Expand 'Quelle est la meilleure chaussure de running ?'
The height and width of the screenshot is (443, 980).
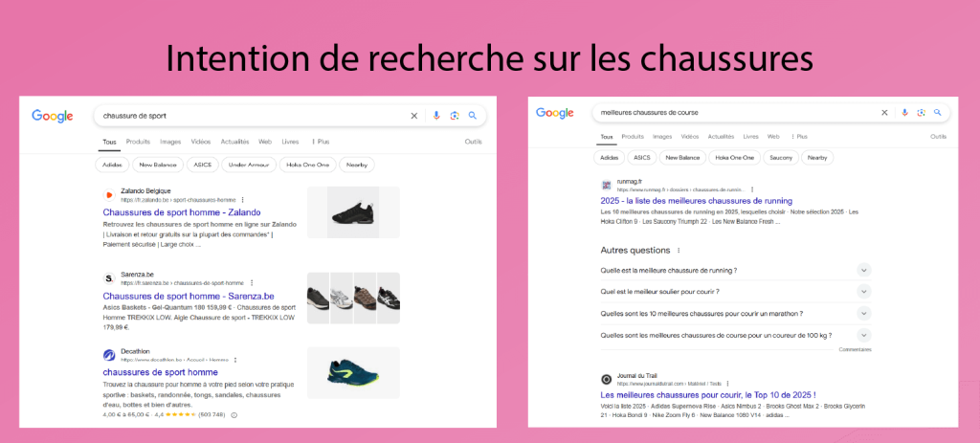pyautogui.click(x=864, y=270)
